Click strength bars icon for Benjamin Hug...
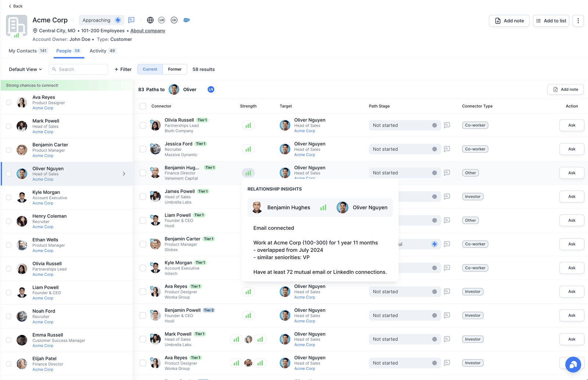 pyautogui.click(x=248, y=173)
